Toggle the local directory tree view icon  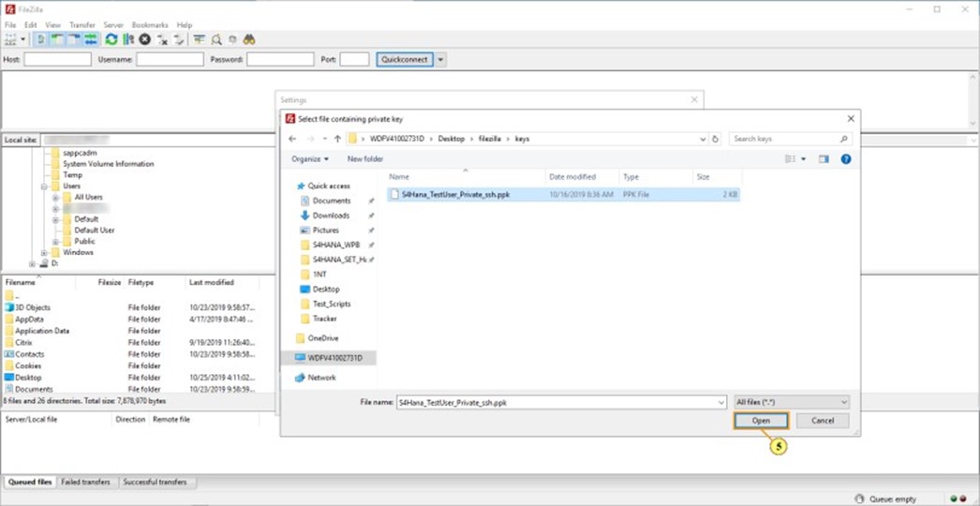[57, 39]
